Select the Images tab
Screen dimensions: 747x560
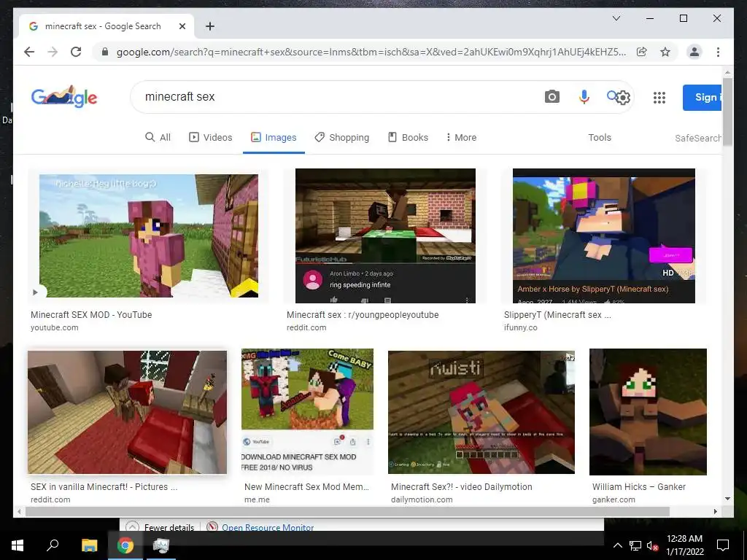274,138
